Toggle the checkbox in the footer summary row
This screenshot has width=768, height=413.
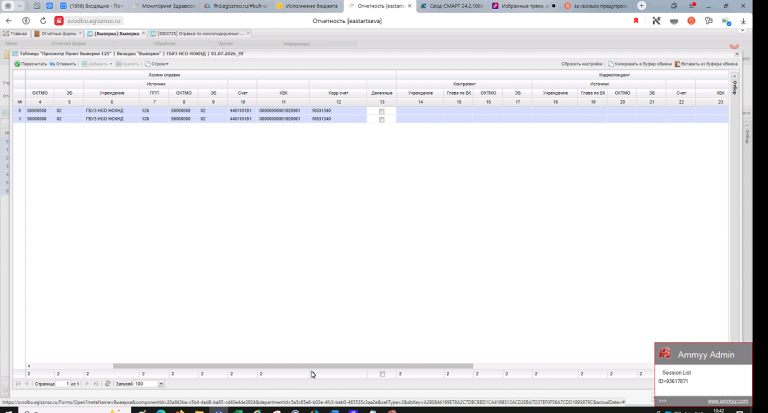point(382,374)
